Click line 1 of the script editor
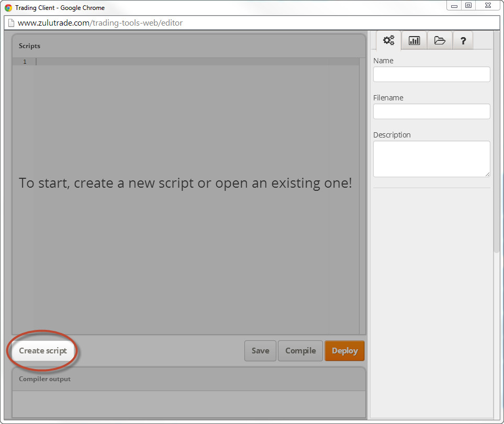504x424 pixels. tap(186, 62)
